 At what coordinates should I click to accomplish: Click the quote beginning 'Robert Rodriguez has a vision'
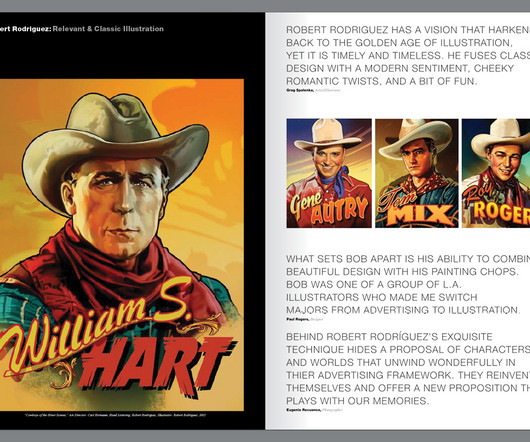[x=408, y=55]
